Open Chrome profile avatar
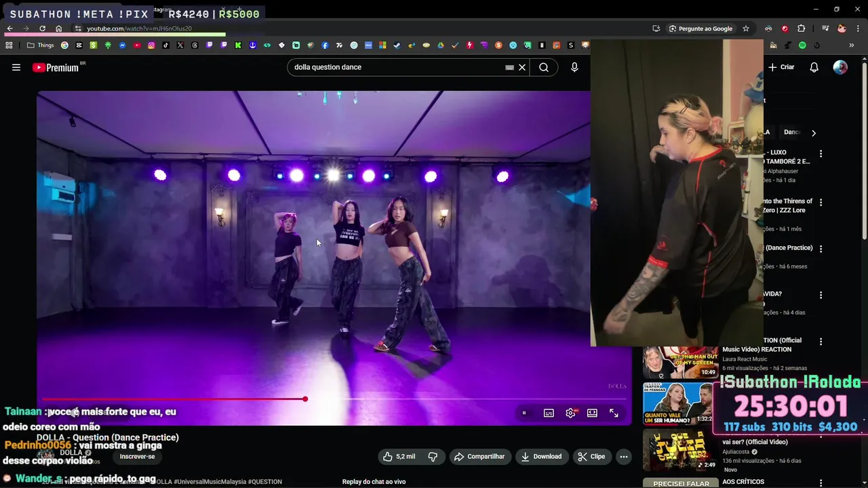The width and height of the screenshot is (868, 488). pyautogui.click(x=842, y=28)
